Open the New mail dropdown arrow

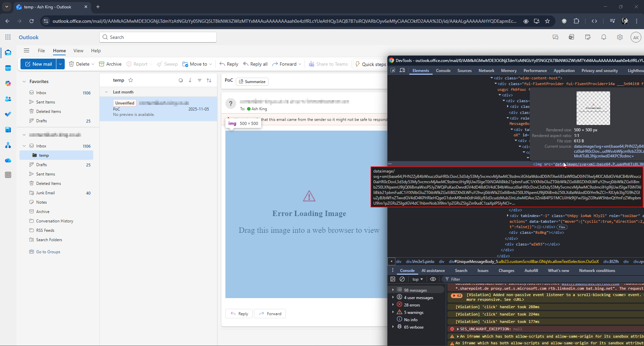[x=60, y=64]
